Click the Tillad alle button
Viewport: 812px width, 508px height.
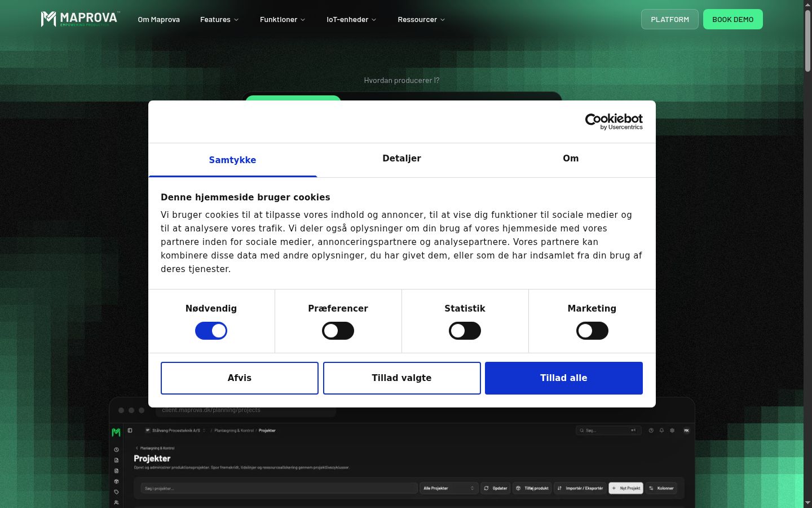point(564,378)
